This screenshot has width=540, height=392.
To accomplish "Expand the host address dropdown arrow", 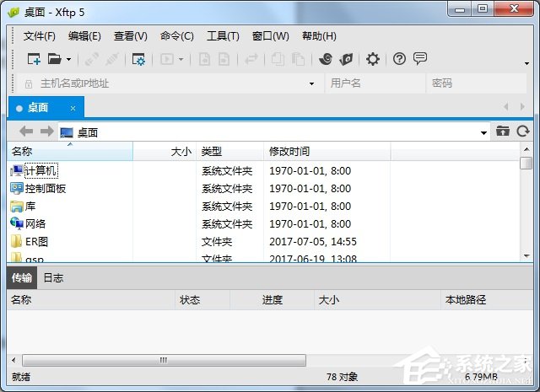I will click(311, 83).
